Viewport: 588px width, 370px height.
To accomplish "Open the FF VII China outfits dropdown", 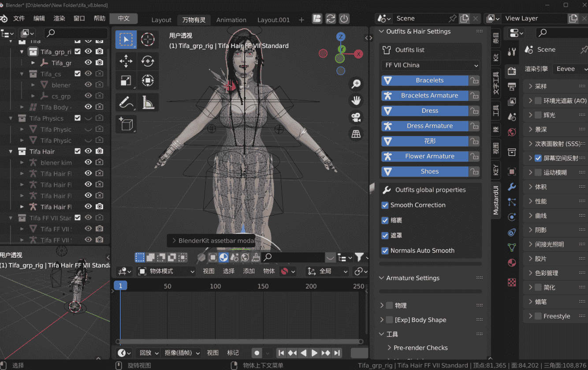I will 430,65.
